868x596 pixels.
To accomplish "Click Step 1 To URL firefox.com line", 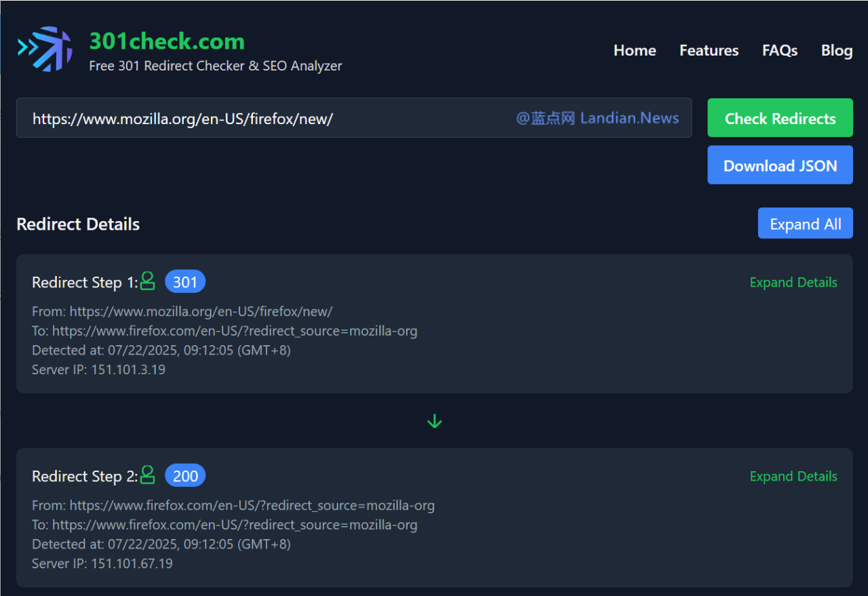I will click(x=224, y=331).
